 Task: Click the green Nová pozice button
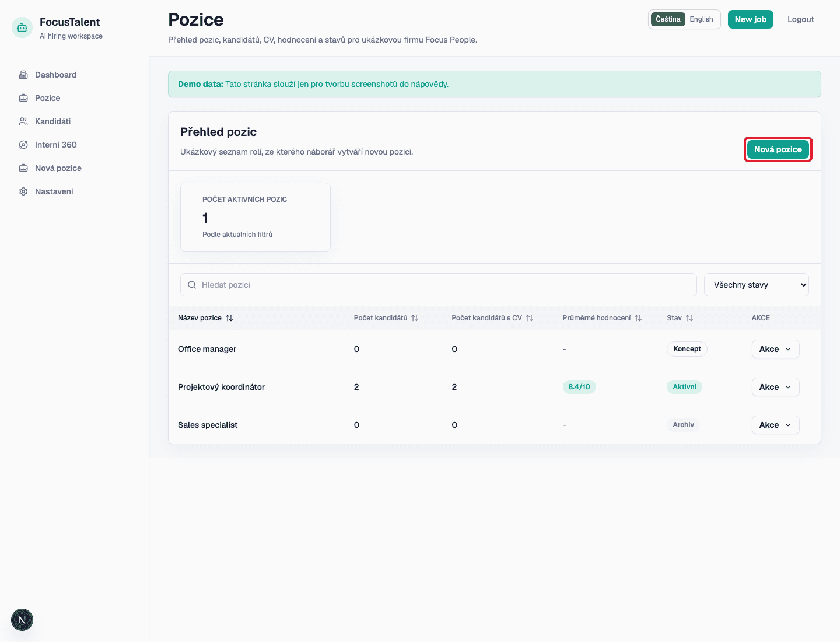(x=778, y=149)
